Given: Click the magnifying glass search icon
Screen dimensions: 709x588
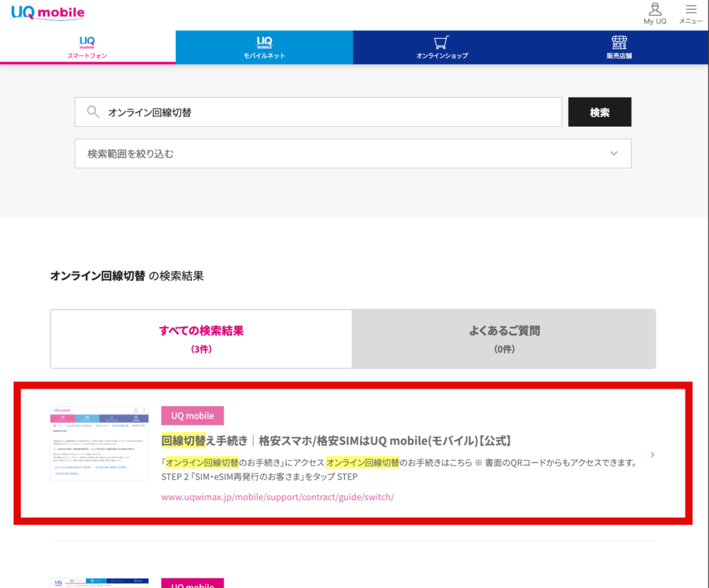Looking at the screenshot, I should pos(92,112).
